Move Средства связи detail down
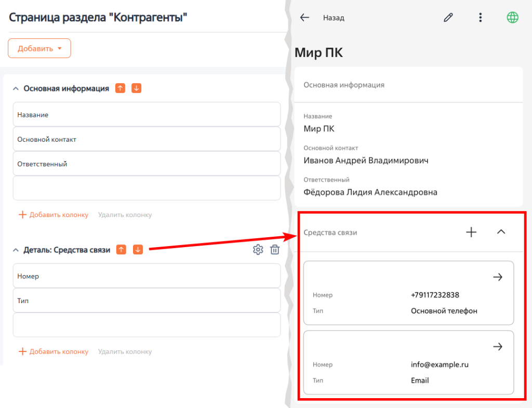532x408 pixels. pos(138,250)
